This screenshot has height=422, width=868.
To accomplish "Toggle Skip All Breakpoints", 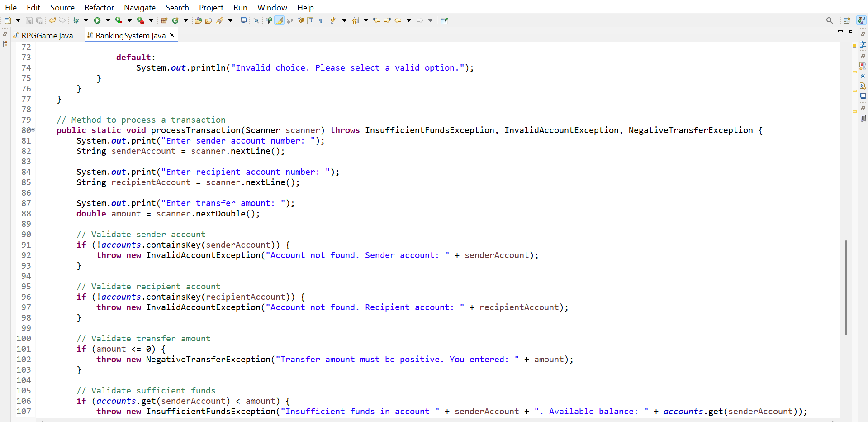I will click(256, 20).
